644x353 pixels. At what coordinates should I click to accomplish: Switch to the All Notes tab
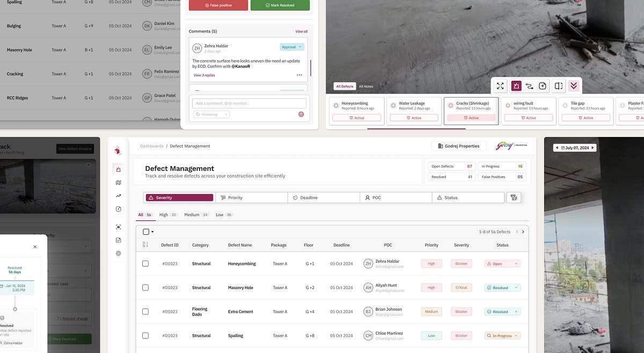coord(366,86)
